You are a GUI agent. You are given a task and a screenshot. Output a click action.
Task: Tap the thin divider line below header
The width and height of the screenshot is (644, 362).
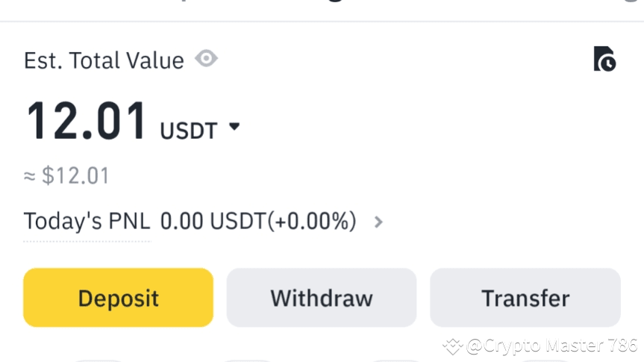click(322, 22)
